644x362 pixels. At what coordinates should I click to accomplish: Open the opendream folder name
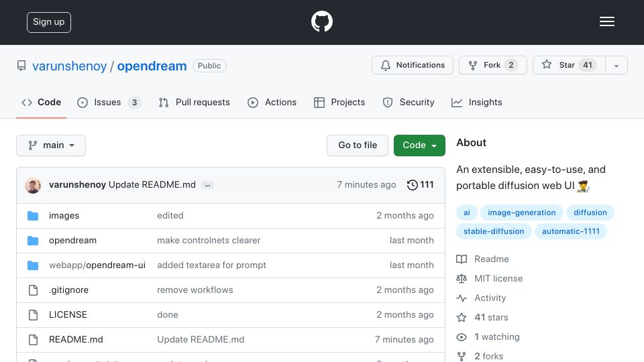72,241
